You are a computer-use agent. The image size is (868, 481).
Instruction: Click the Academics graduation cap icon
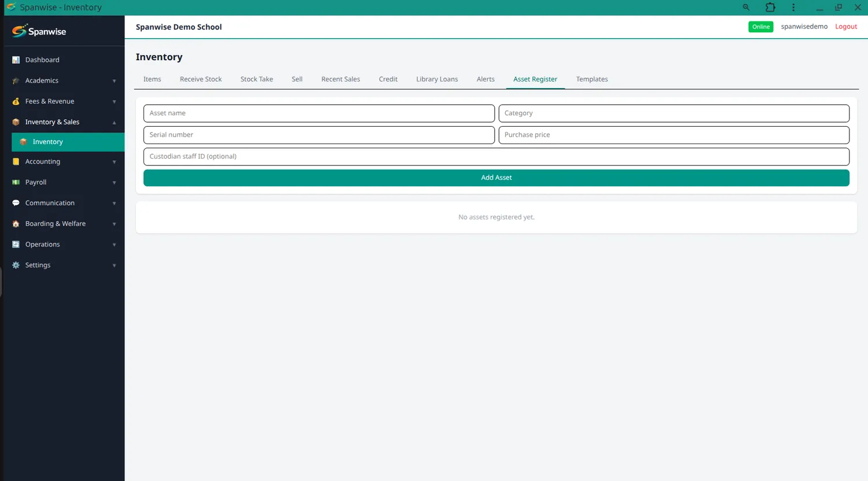(16, 81)
